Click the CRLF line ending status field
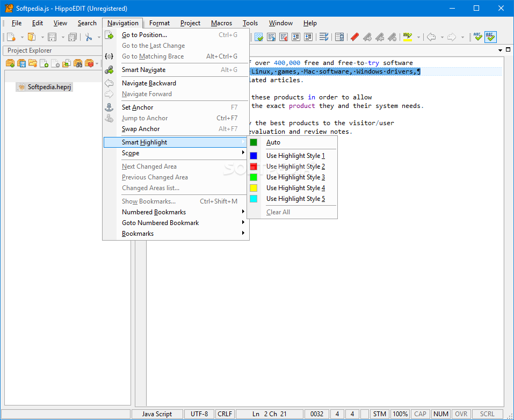Screen dimensions: 514x420 [225, 414]
